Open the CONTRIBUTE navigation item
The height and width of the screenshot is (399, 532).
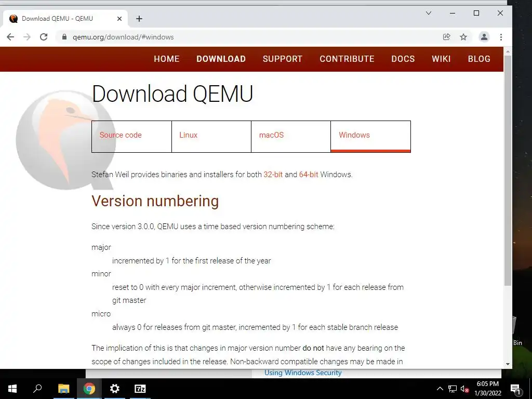coord(347,59)
